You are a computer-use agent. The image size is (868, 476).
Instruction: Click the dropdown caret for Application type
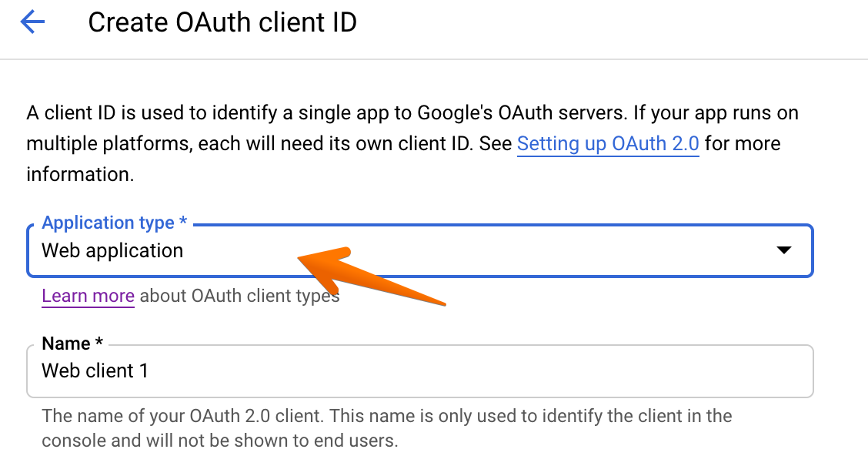(x=783, y=250)
